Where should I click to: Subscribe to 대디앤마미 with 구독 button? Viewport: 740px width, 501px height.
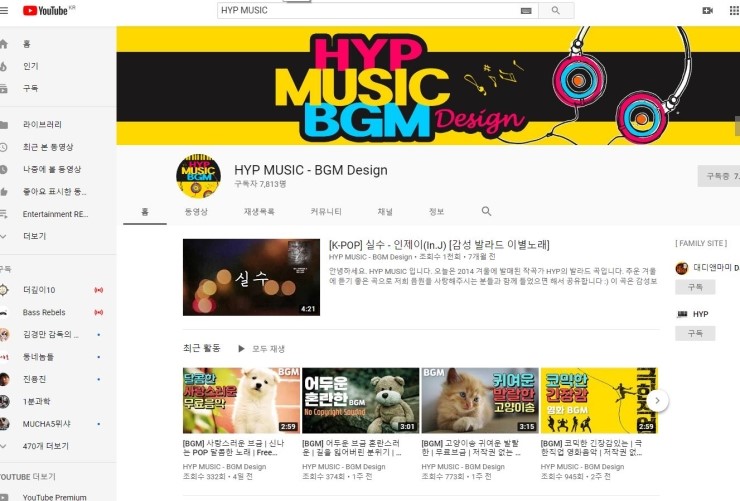[695, 287]
